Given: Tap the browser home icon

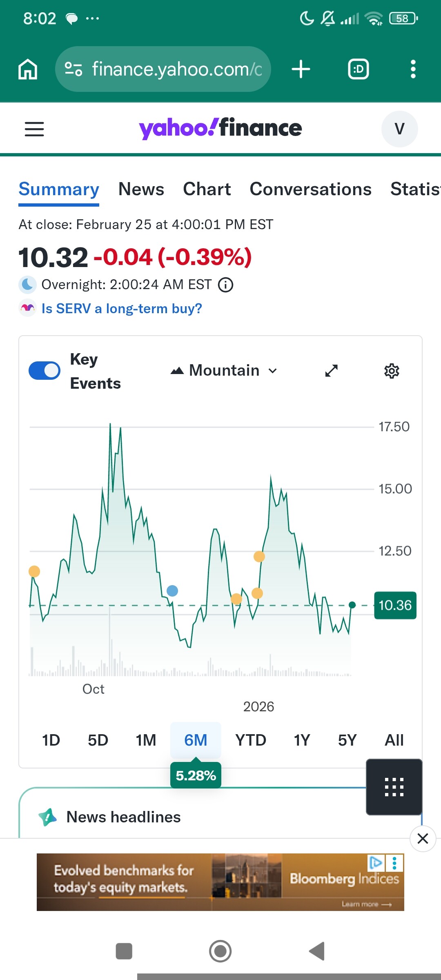Looking at the screenshot, I should tap(28, 69).
